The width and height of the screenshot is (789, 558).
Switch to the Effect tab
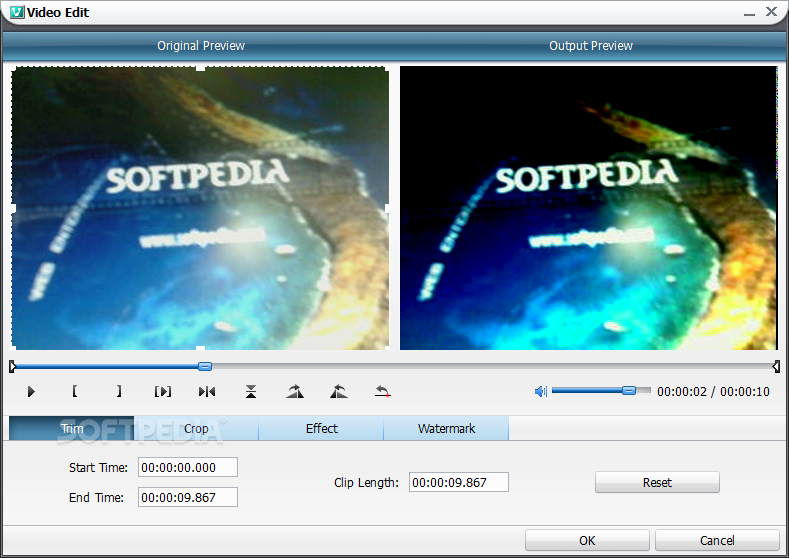click(x=321, y=428)
